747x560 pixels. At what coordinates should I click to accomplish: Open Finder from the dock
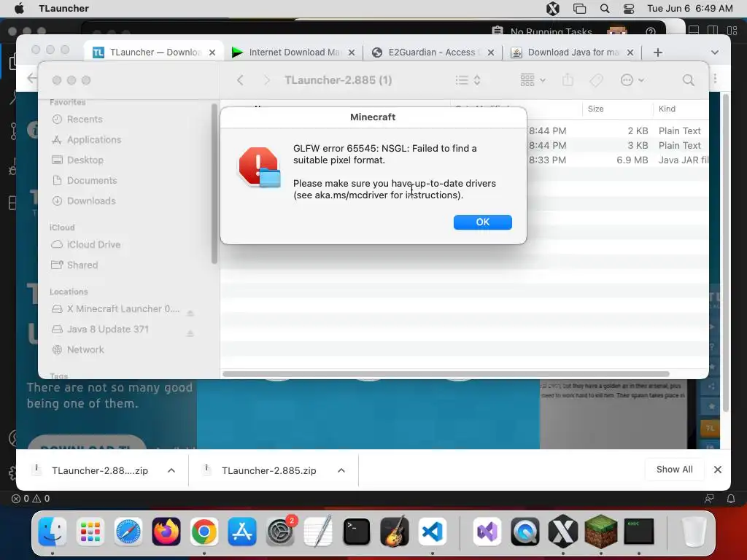(x=53, y=532)
